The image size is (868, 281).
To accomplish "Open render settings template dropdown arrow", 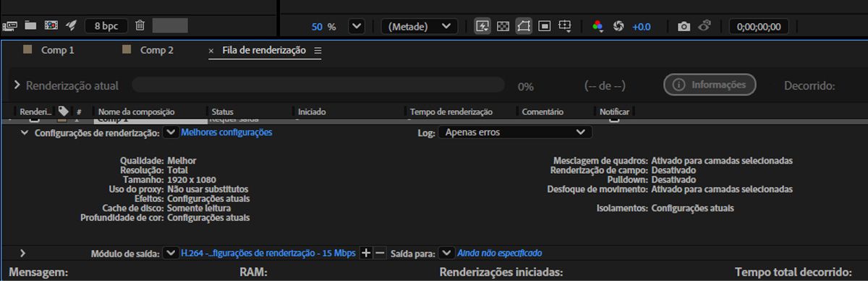I will coord(171,133).
